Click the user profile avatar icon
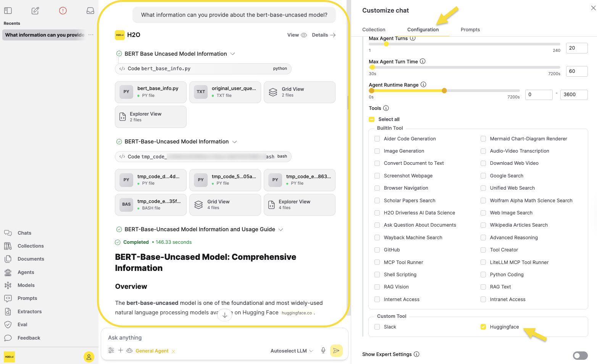Screen dimensions: 597x364 pyautogui.click(x=89, y=357)
